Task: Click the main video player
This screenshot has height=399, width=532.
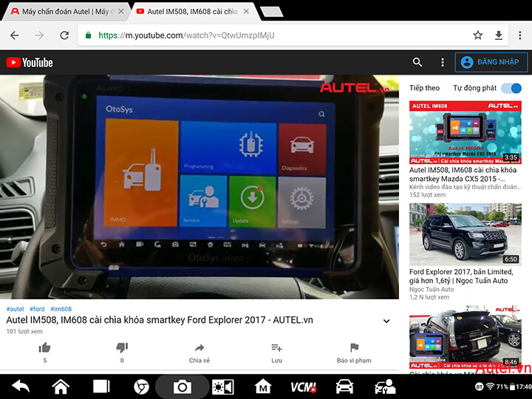Action: click(x=199, y=187)
